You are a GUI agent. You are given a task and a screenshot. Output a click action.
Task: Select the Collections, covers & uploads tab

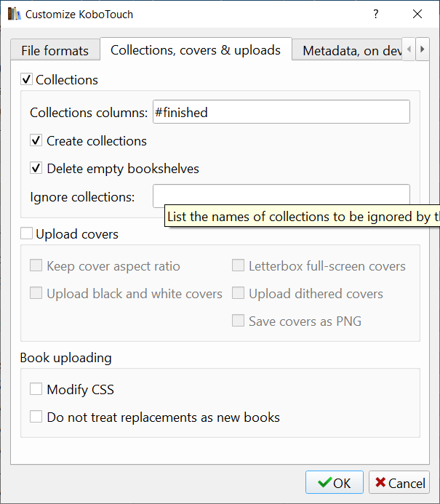pyautogui.click(x=195, y=49)
